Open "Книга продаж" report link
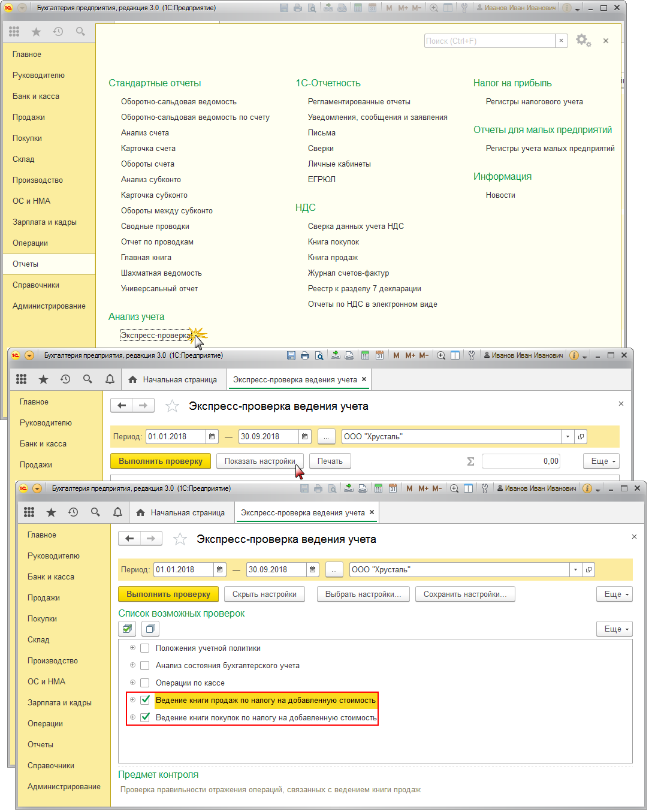 (x=333, y=257)
